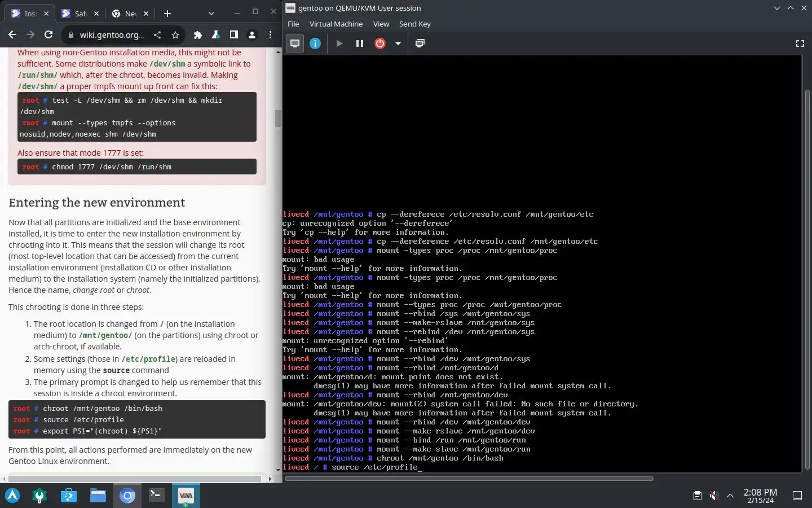The width and height of the screenshot is (812, 508).
Task: Click the 'Entering the new environment' heading
Action: (97, 203)
